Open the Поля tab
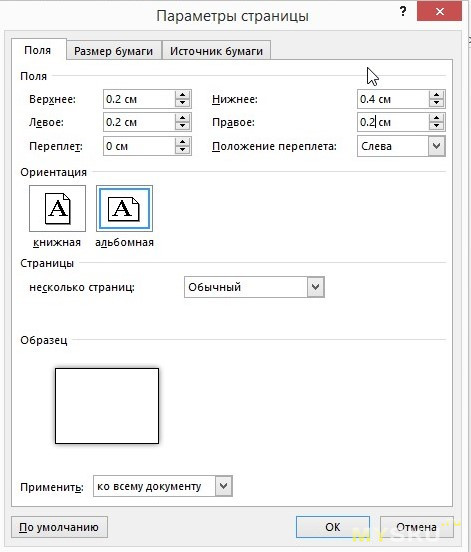 point(38,50)
